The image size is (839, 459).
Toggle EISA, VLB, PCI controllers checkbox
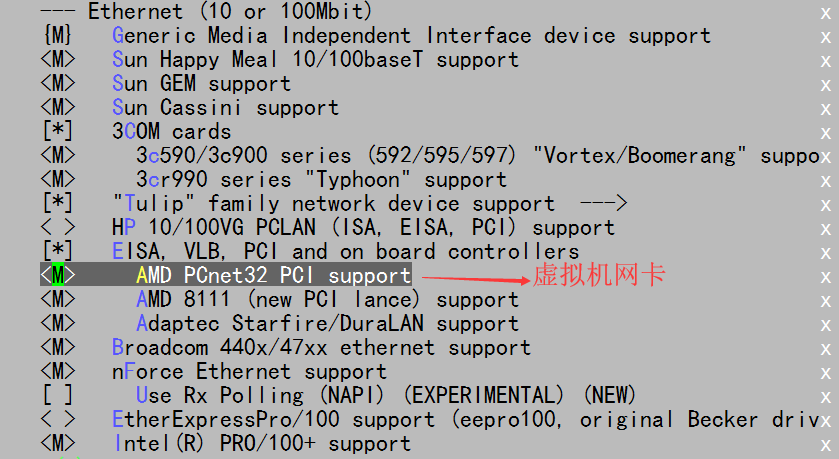click(x=58, y=251)
